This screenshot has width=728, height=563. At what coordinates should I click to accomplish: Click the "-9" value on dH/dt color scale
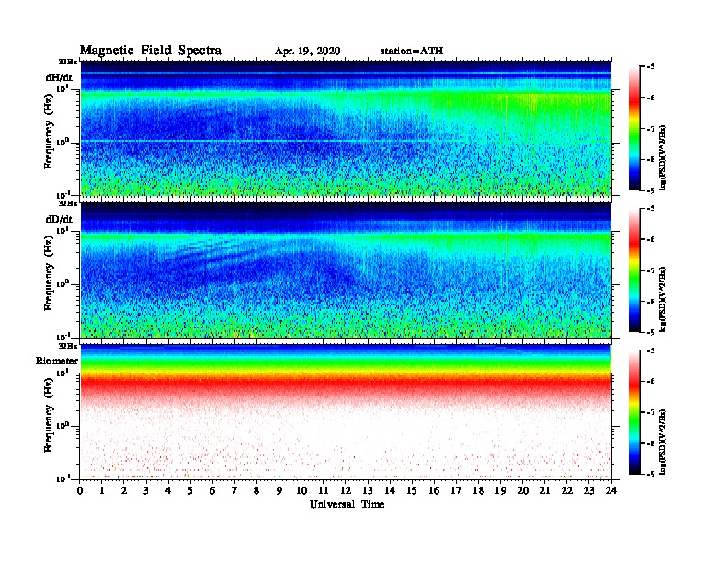(x=650, y=190)
